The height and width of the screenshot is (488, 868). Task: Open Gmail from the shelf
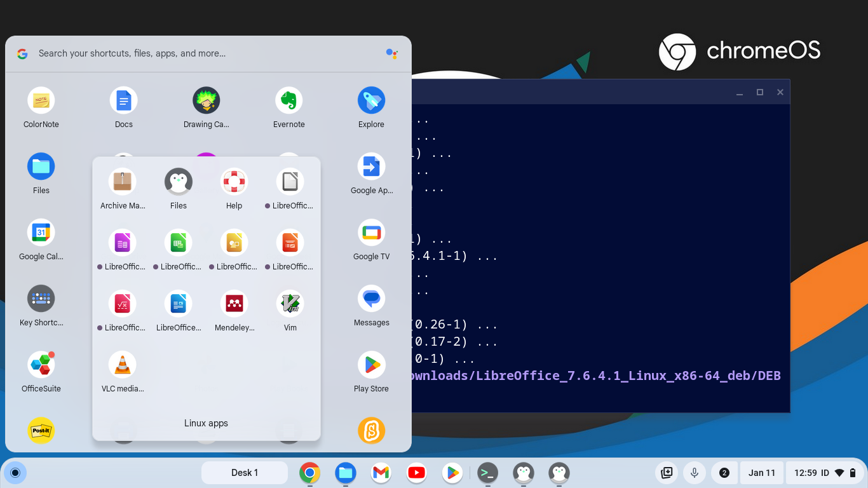381,473
